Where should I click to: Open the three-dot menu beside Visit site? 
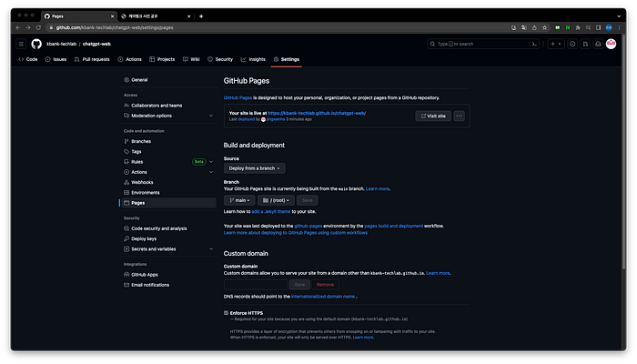pos(459,116)
